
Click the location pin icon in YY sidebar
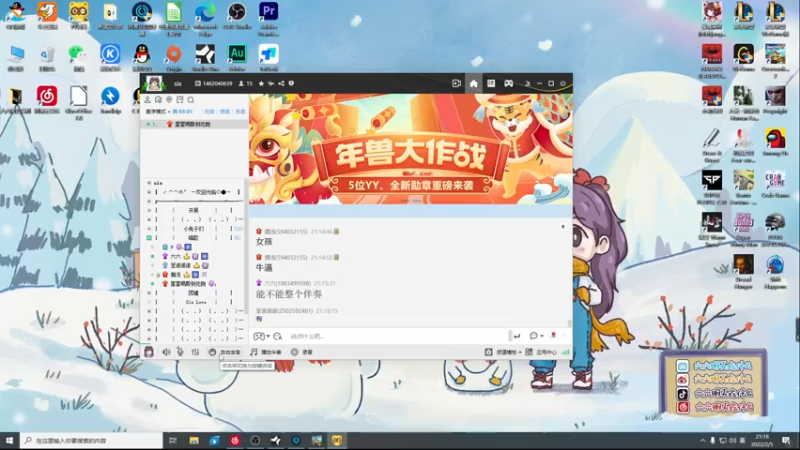169,99
